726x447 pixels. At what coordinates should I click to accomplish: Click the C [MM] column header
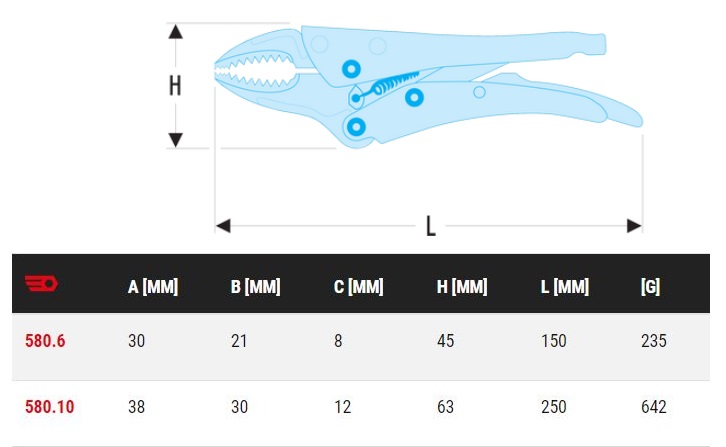click(359, 287)
